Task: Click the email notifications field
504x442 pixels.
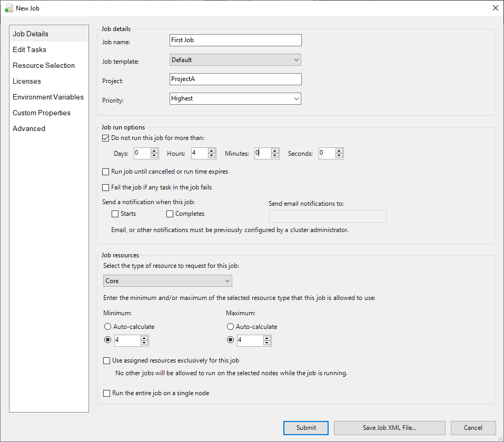Action: pyautogui.click(x=327, y=216)
